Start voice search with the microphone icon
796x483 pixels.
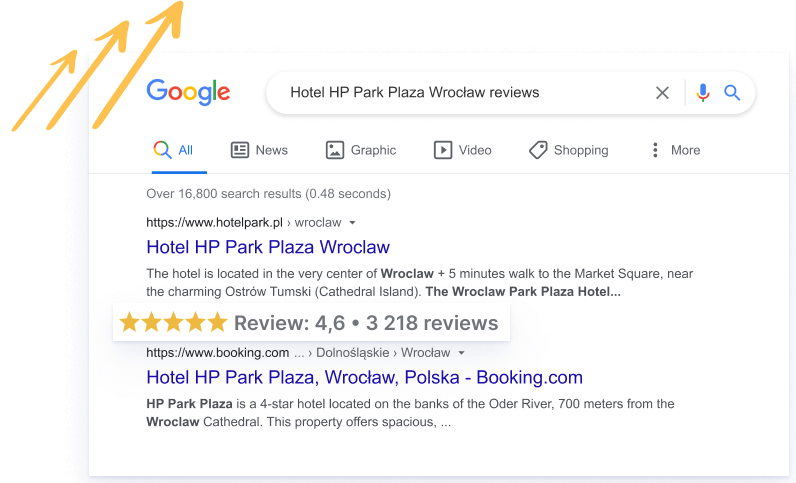703,93
